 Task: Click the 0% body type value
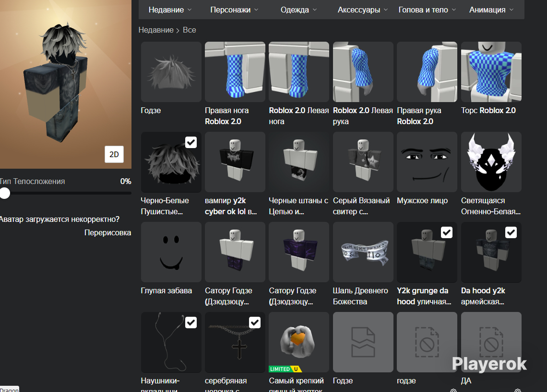click(126, 182)
